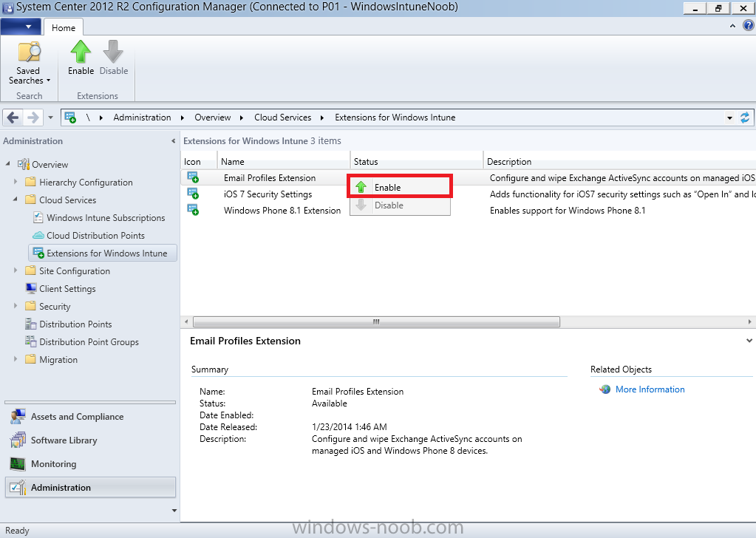Image resolution: width=756 pixels, height=538 pixels.
Task: Select the Site Configuration tree item
Action: tap(74, 271)
